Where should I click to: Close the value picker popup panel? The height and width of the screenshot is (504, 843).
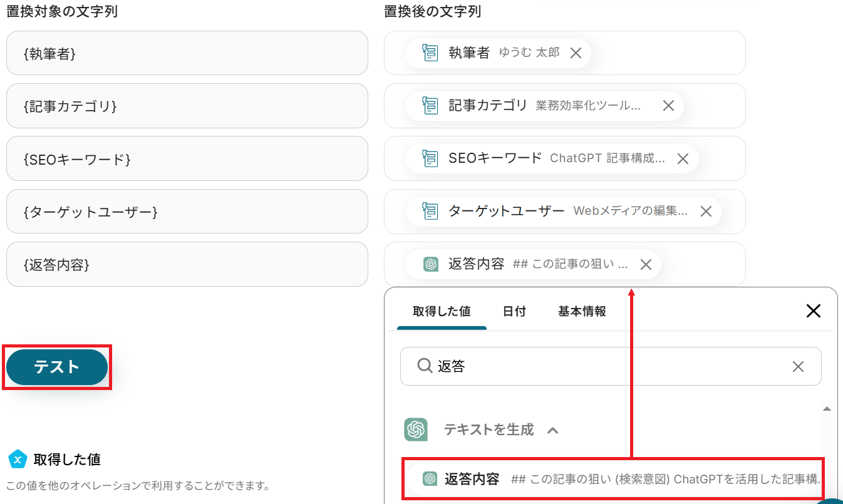point(813,311)
